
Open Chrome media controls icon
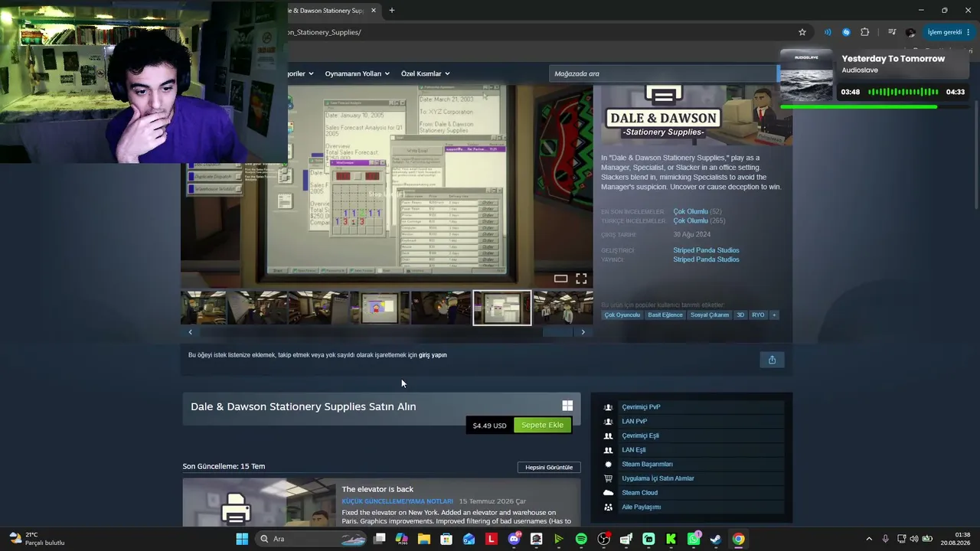892,32
